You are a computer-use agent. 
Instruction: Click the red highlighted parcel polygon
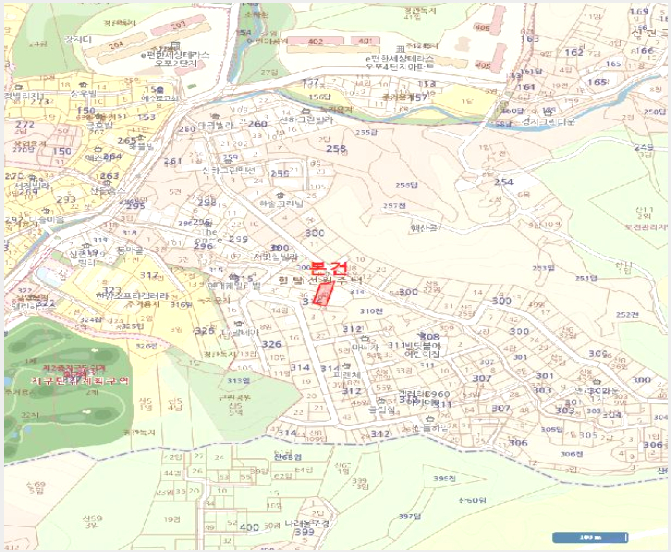[x=324, y=293]
